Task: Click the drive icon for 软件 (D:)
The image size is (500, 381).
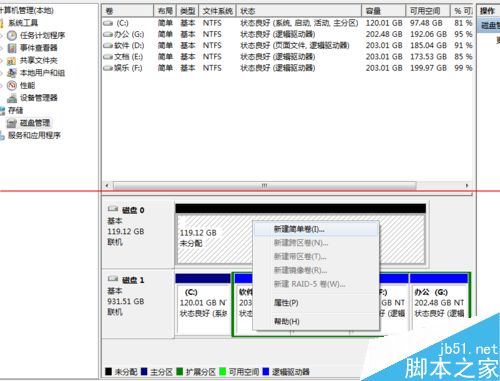Action: point(108,46)
